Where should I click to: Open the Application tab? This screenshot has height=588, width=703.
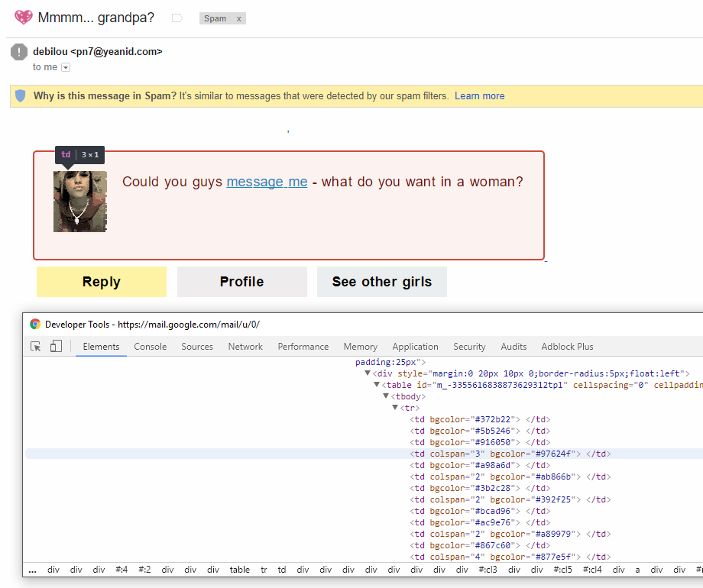(x=415, y=347)
